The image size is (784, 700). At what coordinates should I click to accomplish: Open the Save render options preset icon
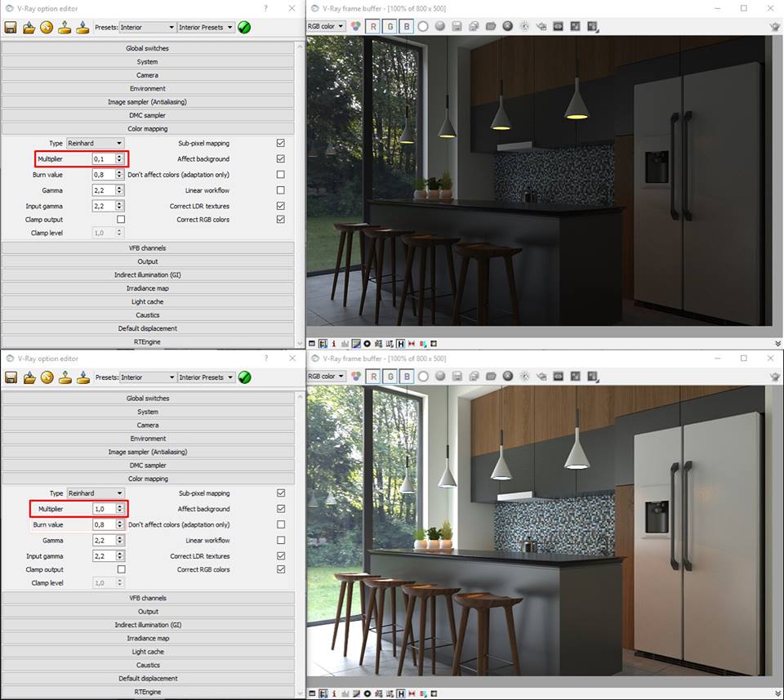coord(11,27)
